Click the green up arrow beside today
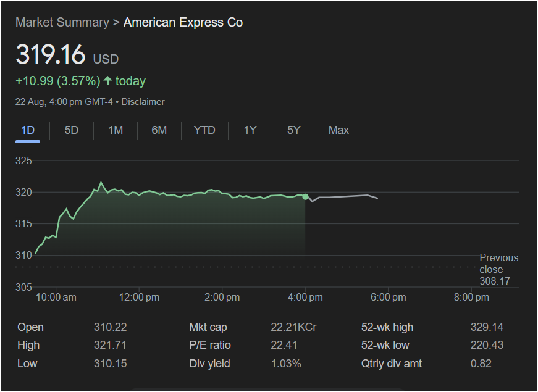This screenshot has height=392, width=538. click(x=108, y=81)
